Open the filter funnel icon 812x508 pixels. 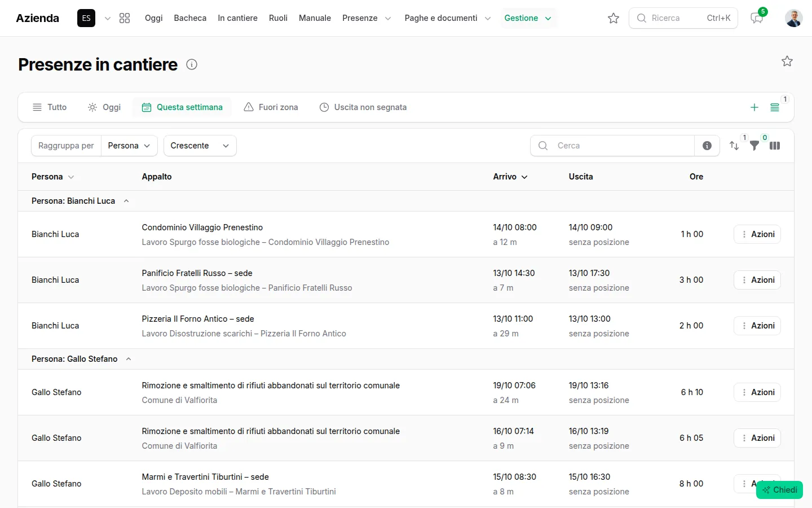[x=754, y=146]
